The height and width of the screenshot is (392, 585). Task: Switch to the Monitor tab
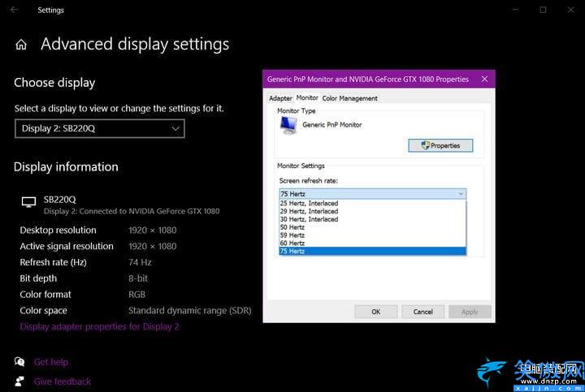[307, 97]
